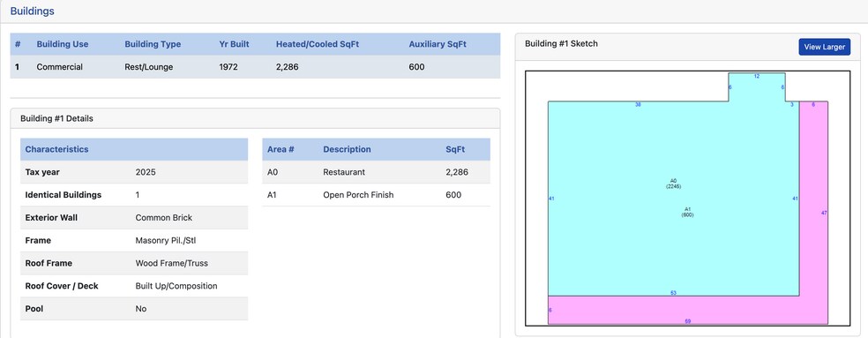Click the Building Type column header
868x338 pixels.
(x=153, y=44)
